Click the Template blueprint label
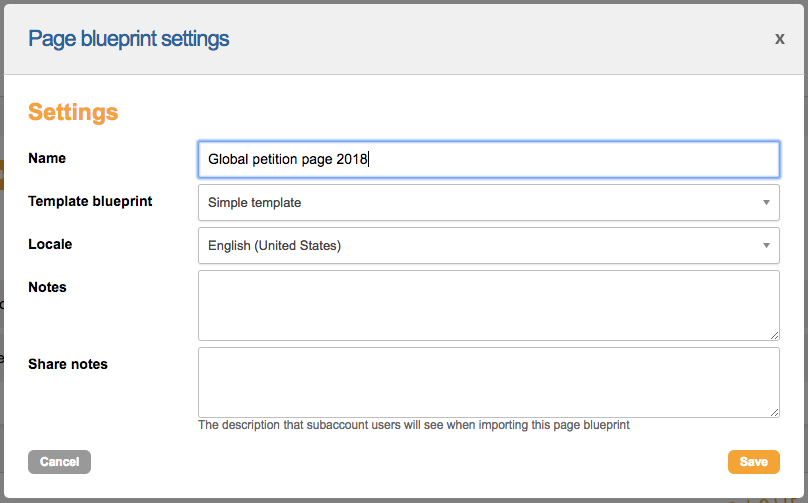The image size is (808, 503). pyautogui.click(x=90, y=201)
